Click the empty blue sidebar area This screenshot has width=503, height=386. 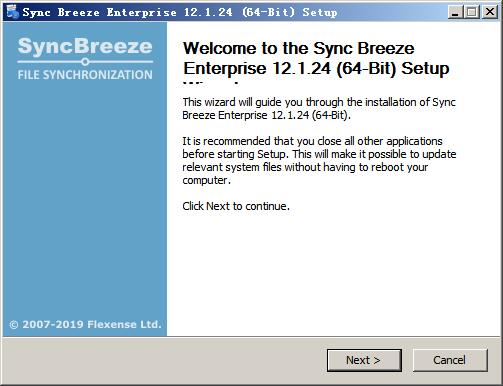85,200
